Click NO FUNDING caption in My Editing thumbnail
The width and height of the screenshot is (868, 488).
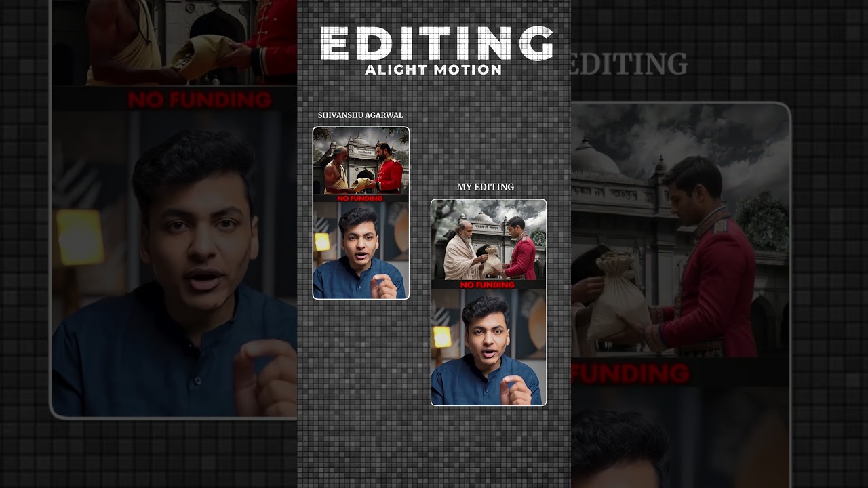tap(488, 285)
